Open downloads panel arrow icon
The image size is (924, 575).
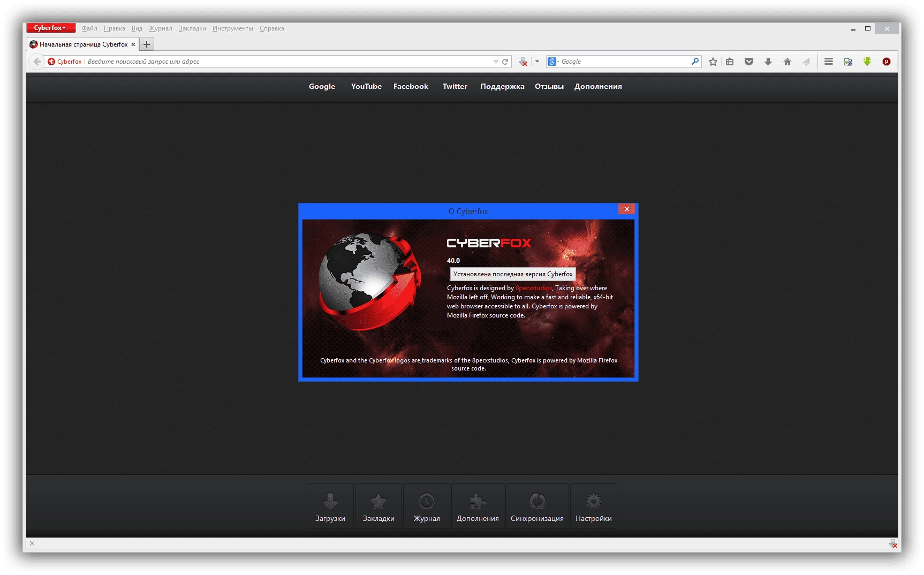[x=768, y=62]
